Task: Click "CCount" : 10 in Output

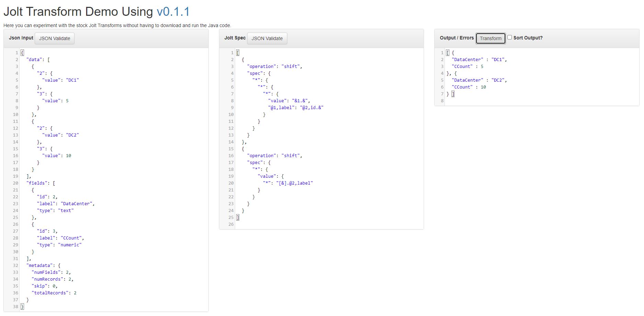Action: [469, 87]
